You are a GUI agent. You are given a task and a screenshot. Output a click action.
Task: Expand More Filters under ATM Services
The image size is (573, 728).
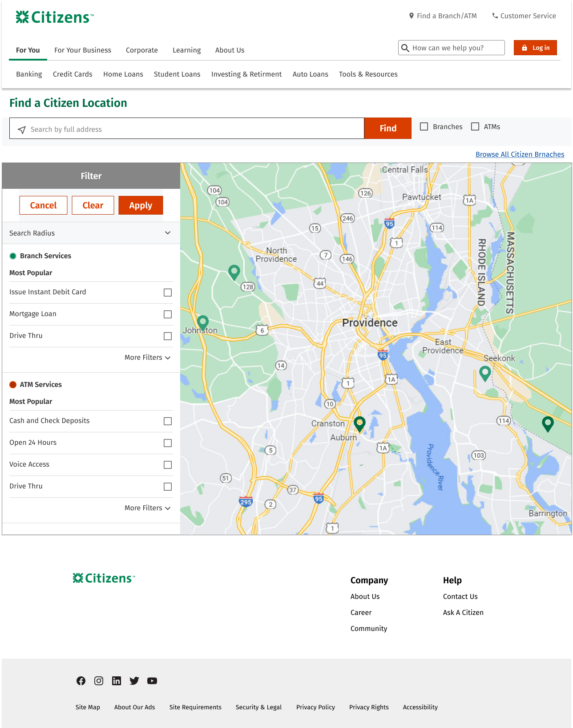click(x=147, y=508)
